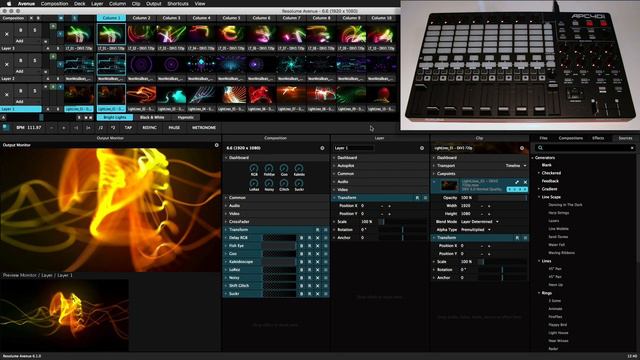Click the Glitch dashboard knob

point(284,183)
